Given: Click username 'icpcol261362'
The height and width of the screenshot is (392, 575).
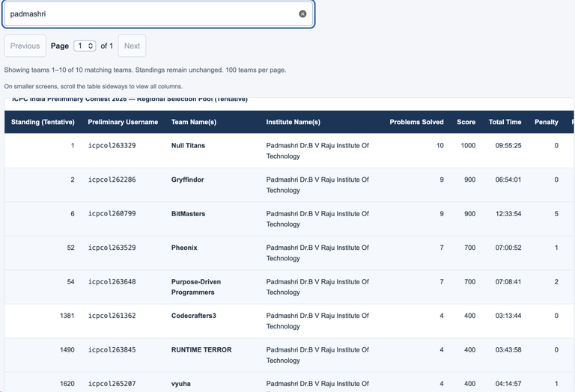Looking at the screenshot, I should pyautogui.click(x=112, y=316).
